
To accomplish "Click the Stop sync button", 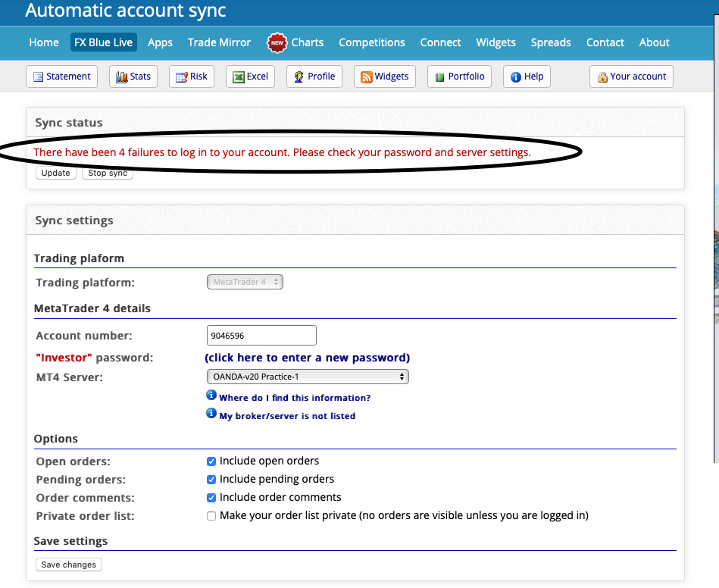I will 108,173.
